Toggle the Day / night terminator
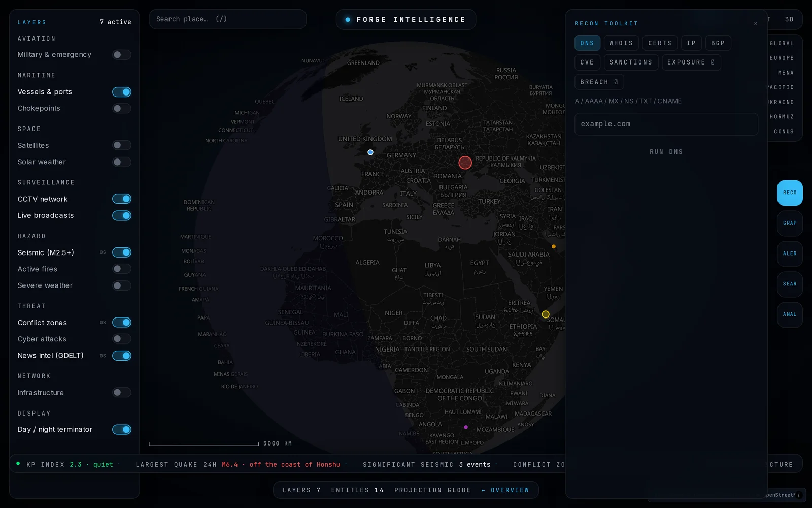812x508 pixels. pos(122,430)
